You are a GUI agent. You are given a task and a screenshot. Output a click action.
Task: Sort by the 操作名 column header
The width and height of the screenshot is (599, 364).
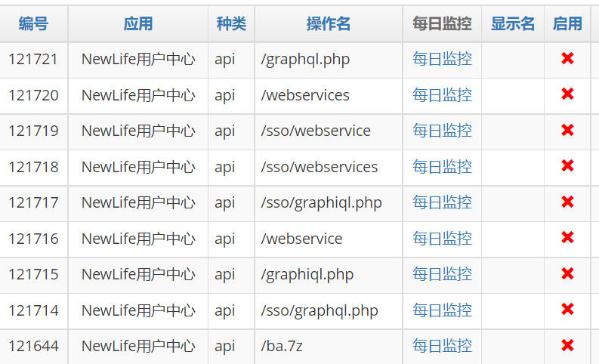(328, 23)
